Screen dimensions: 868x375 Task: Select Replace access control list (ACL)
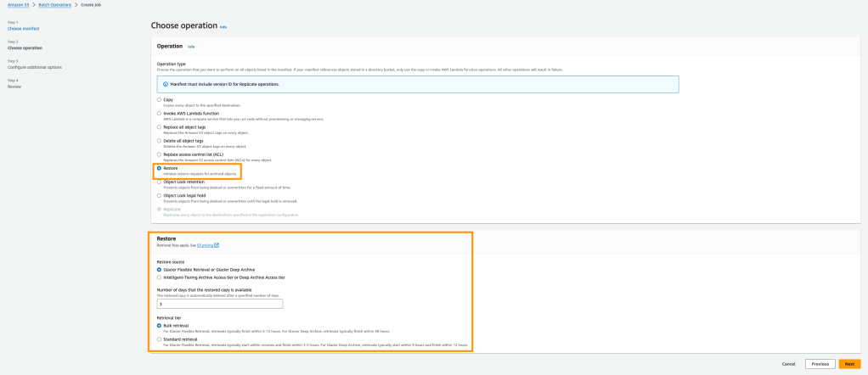click(159, 154)
